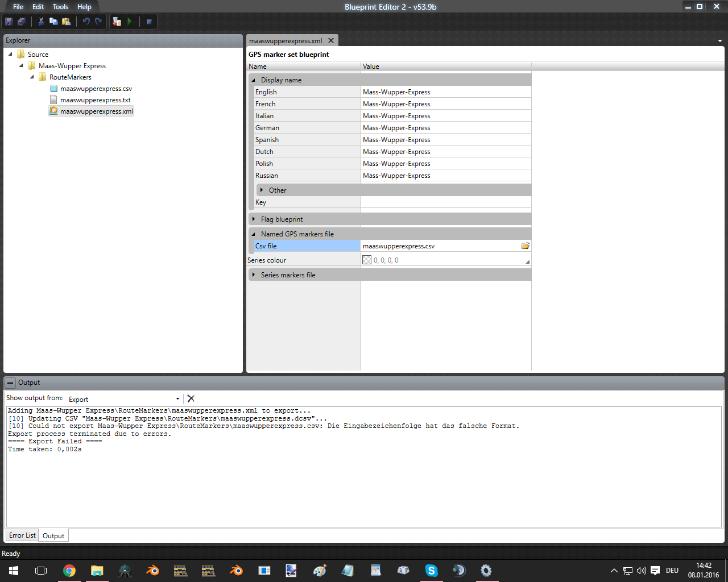The width and height of the screenshot is (728, 582).
Task: Click the Csv file value maaswupperexpress.csv
Action: click(x=399, y=246)
